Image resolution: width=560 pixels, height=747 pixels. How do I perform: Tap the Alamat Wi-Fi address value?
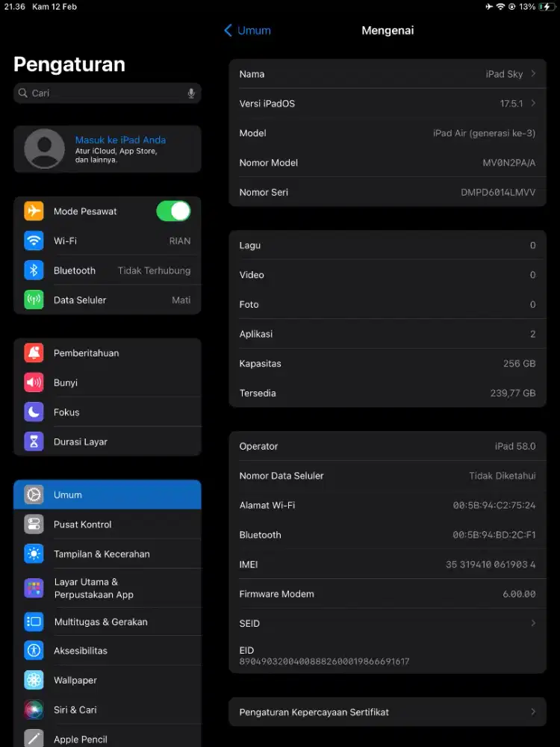point(494,506)
